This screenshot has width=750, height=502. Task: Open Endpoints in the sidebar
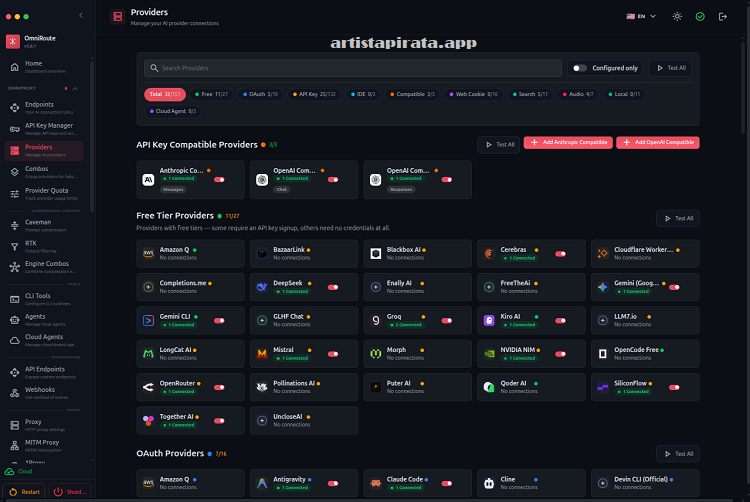(x=45, y=108)
